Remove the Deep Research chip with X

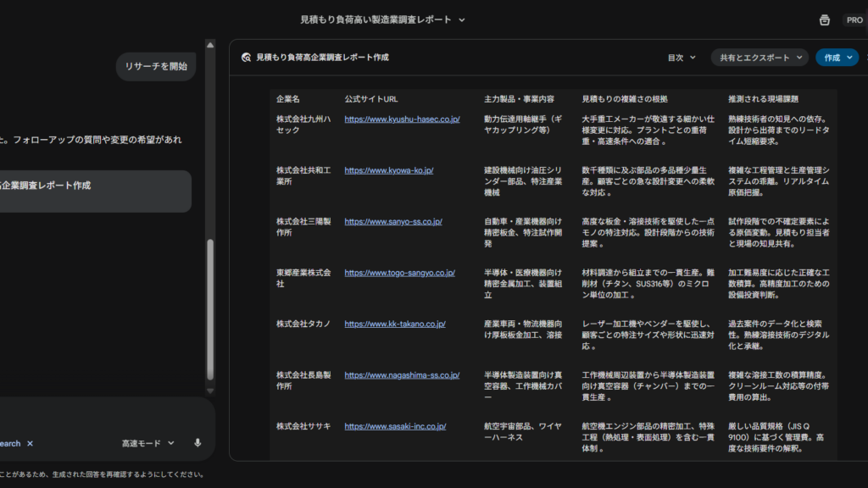(x=30, y=443)
